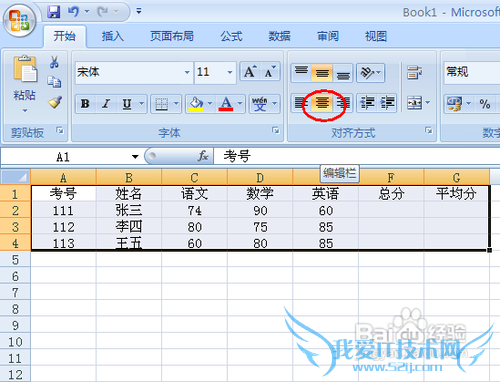Click the 总分 header cell
Screen dimensions: 500x382
pos(391,194)
